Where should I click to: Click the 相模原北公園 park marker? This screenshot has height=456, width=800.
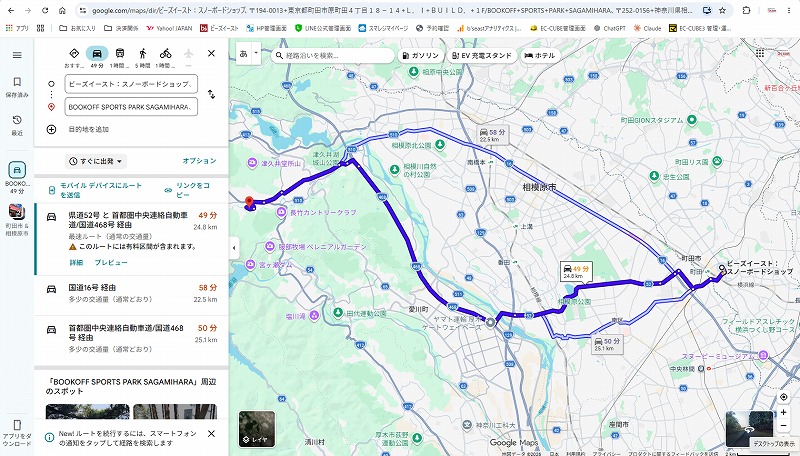pyautogui.click(x=439, y=145)
